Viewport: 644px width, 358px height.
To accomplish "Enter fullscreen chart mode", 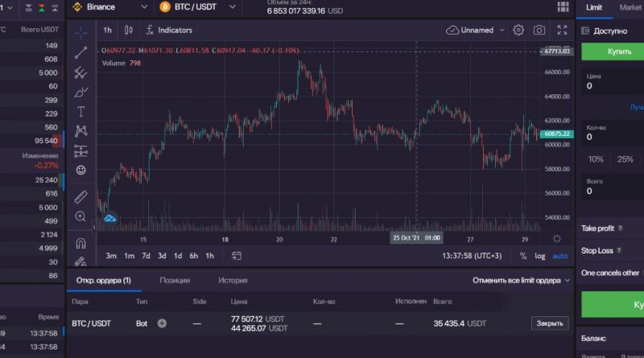I will coord(562,30).
